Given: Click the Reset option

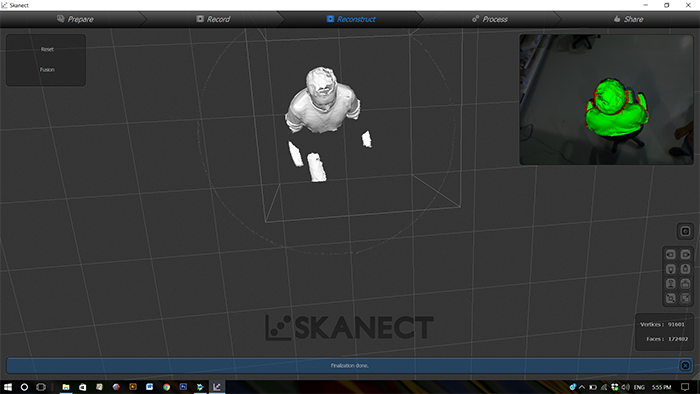Looking at the screenshot, I should tap(47, 49).
